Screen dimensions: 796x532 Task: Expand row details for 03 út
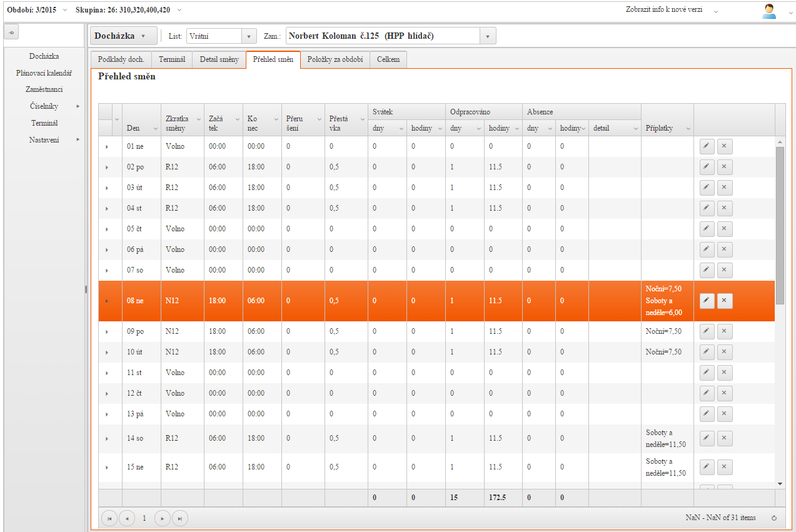pyautogui.click(x=106, y=188)
